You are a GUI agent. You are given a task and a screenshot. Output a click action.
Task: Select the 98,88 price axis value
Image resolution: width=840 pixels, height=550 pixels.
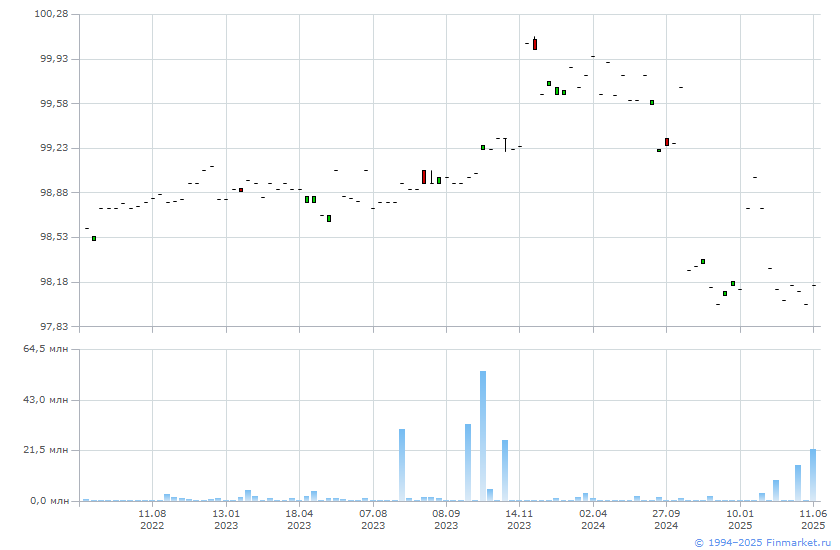54,192
